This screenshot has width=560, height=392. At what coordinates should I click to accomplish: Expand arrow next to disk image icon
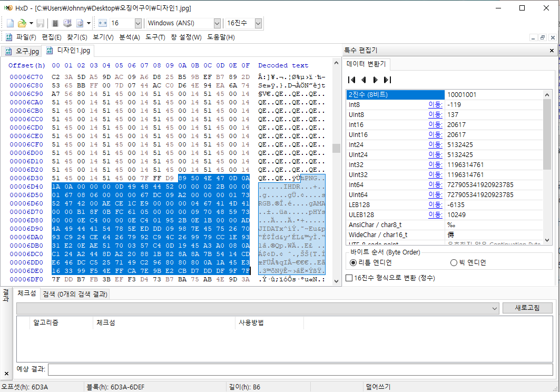(x=89, y=23)
